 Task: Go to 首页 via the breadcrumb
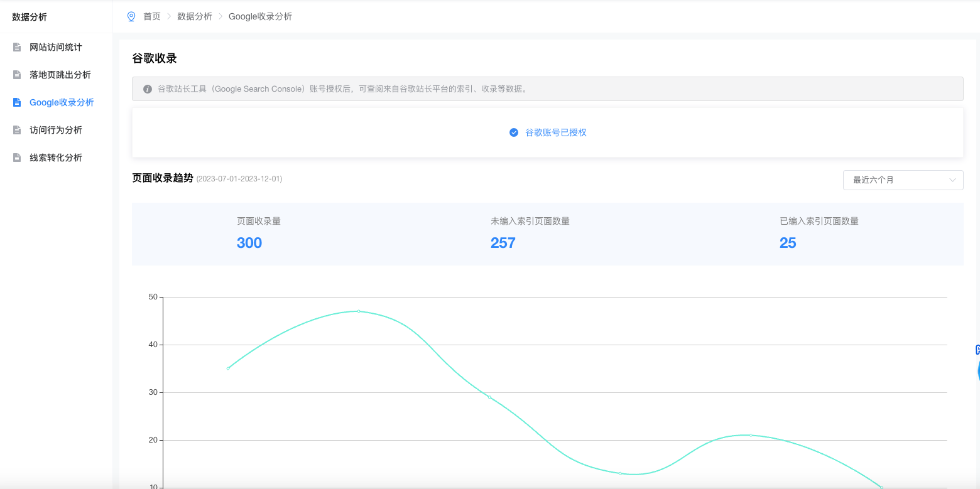click(152, 16)
